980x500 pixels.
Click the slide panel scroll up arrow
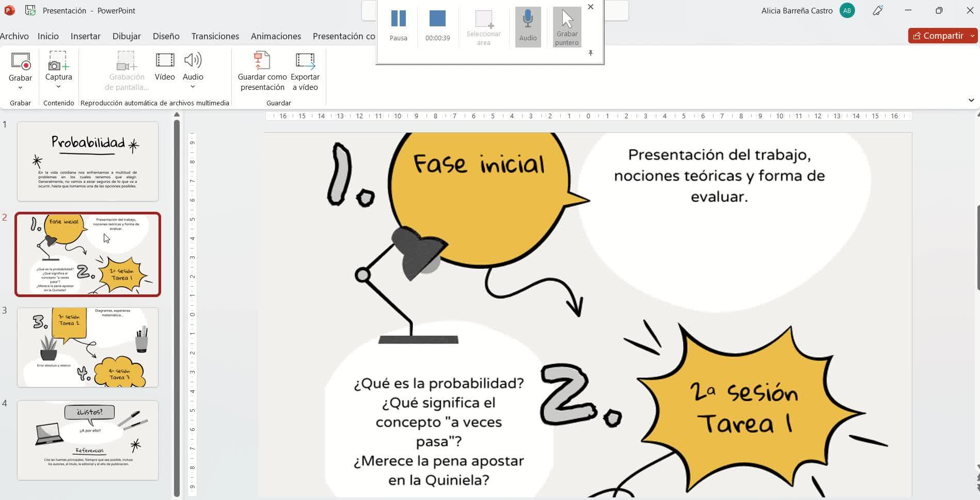pyautogui.click(x=177, y=115)
